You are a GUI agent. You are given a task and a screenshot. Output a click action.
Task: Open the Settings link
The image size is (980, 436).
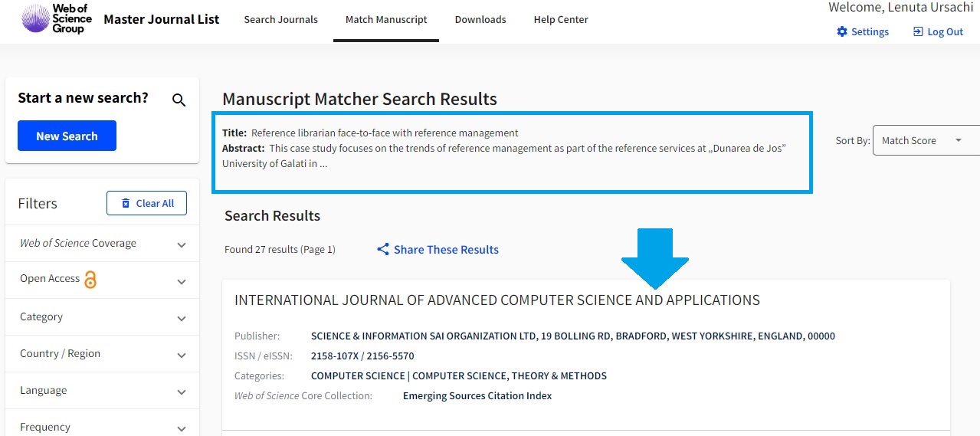point(863,31)
